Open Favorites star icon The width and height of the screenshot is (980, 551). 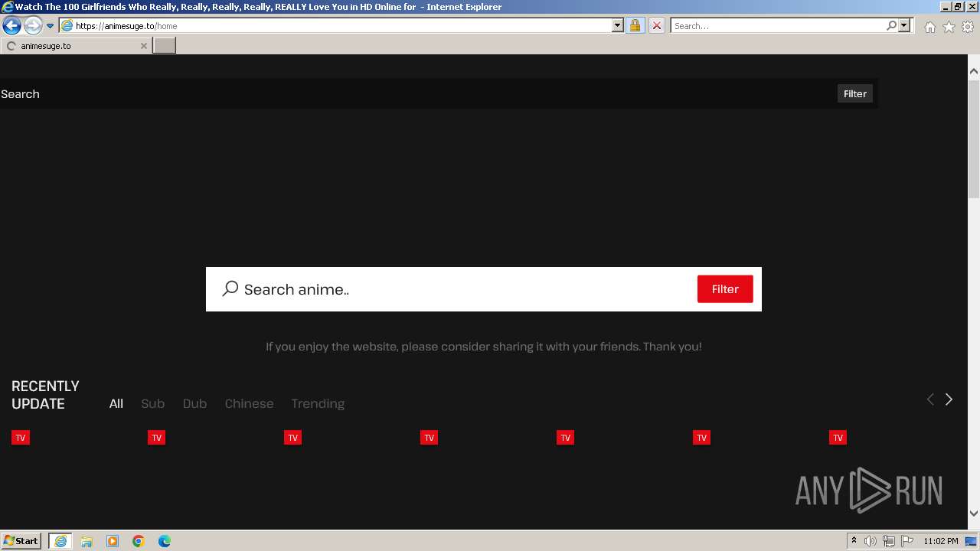click(949, 27)
